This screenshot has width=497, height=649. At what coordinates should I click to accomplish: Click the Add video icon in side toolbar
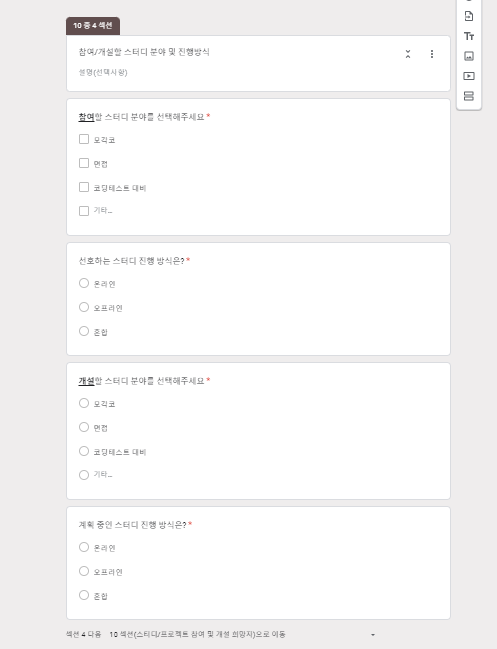(x=468, y=76)
